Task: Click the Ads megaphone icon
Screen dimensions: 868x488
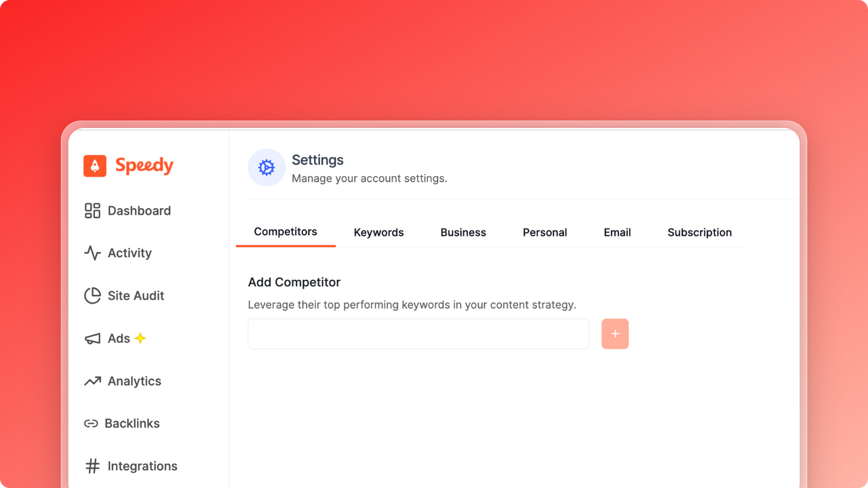Action: 92,338
